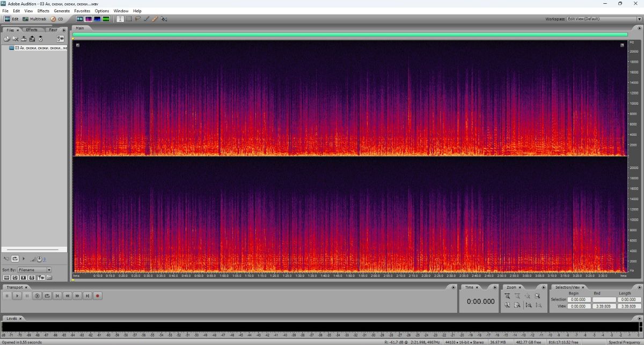
Task: Click Go To End transport button
Action: click(87, 296)
